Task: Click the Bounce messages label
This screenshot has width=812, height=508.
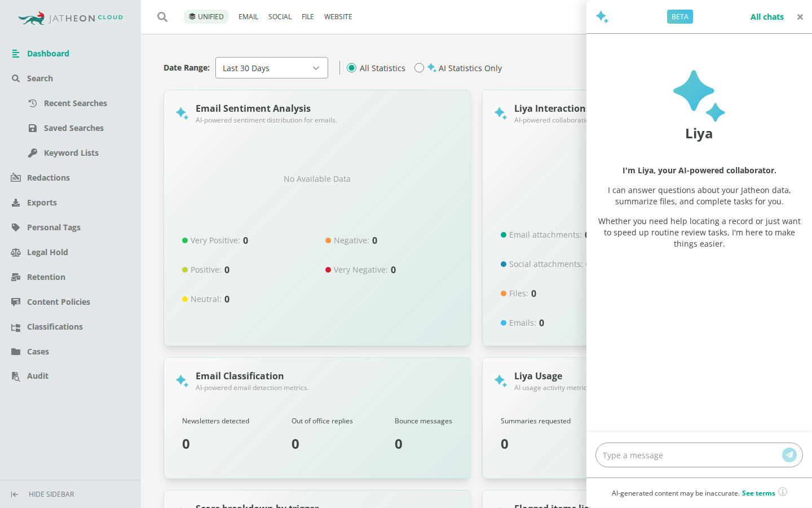Action: (423, 421)
